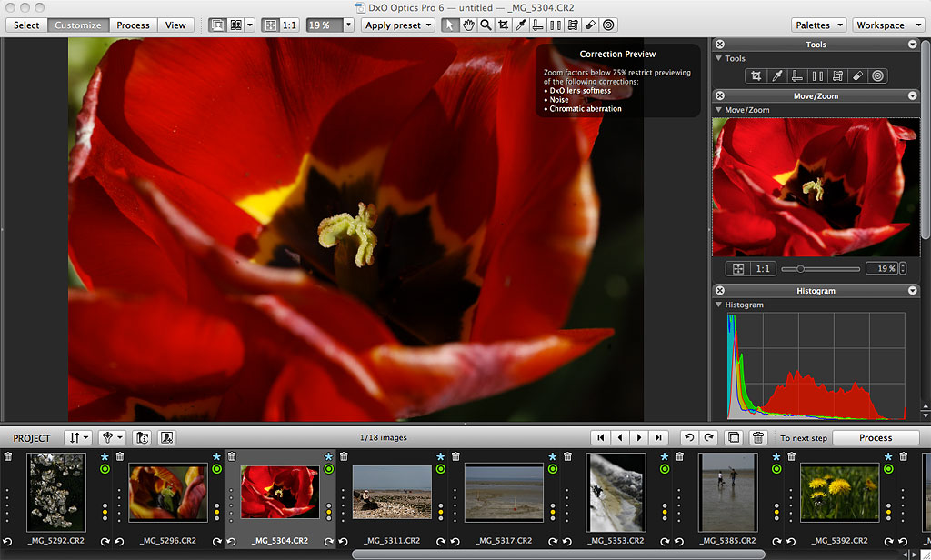
Task: Pick the white balance eyedropper in toolbar
Action: pos(521,25)
